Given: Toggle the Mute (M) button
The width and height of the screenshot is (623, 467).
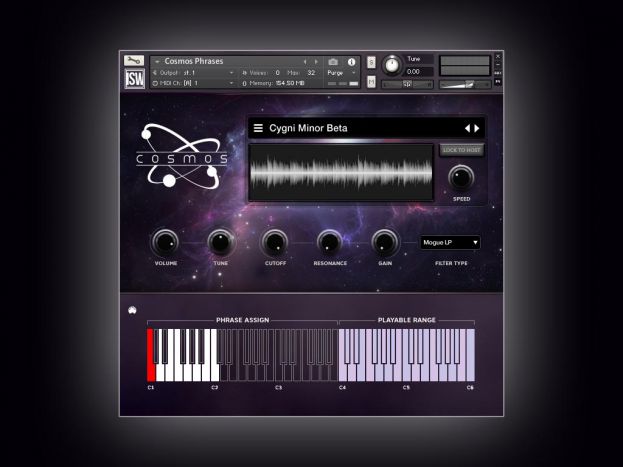Looking at the screenshot, I should pos(371,81).
